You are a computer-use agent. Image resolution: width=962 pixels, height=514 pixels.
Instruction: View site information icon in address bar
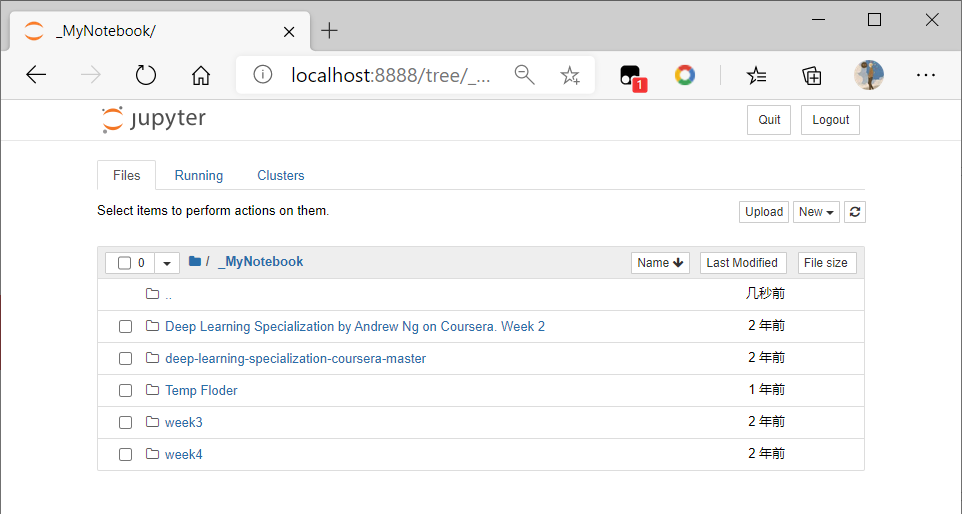pyautogui.click(x=263, y=75)
